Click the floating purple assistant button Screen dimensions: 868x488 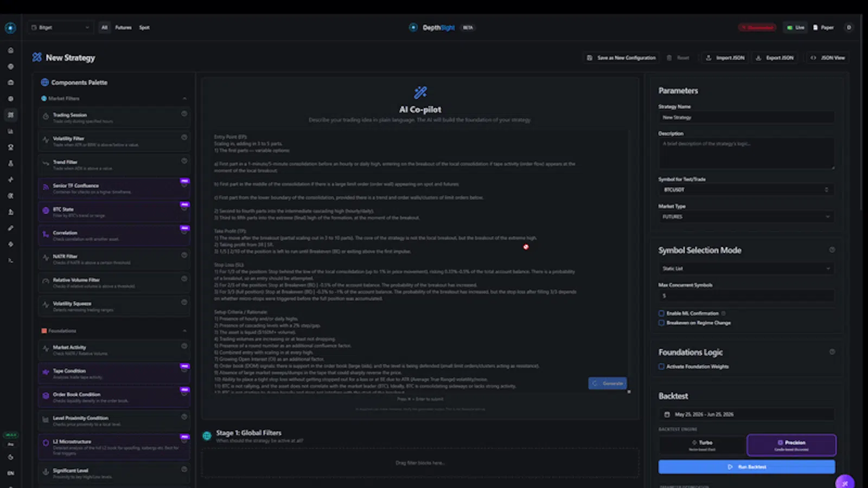tap(845, 482)
